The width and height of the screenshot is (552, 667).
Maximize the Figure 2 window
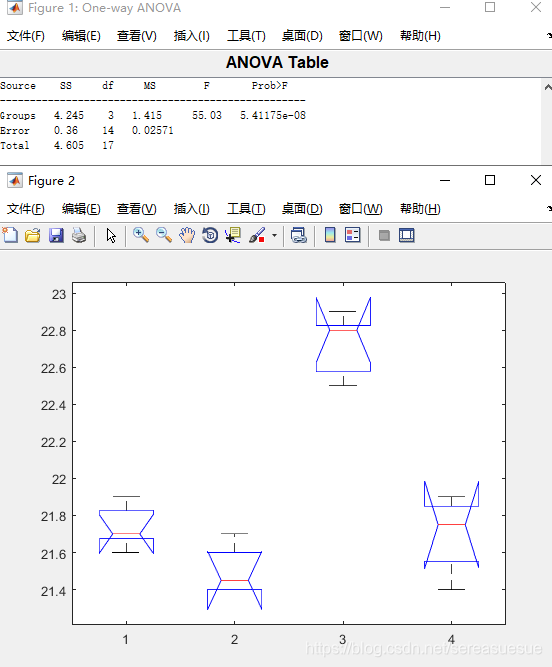(490, 180)
